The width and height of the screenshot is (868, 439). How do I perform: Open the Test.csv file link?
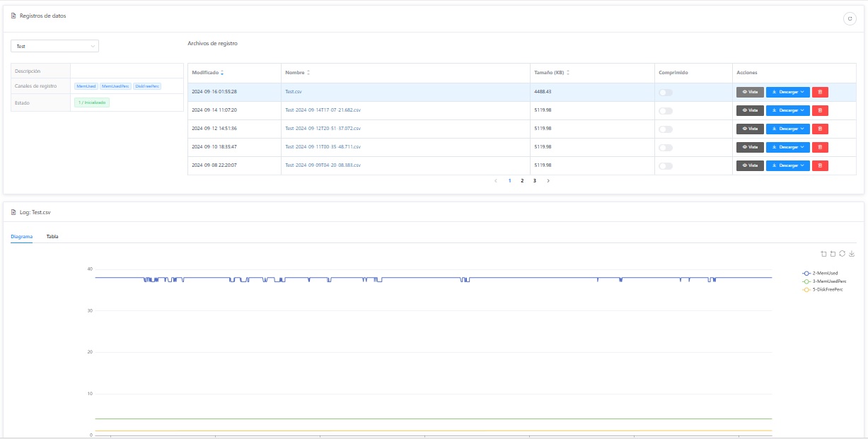(293, 92)
